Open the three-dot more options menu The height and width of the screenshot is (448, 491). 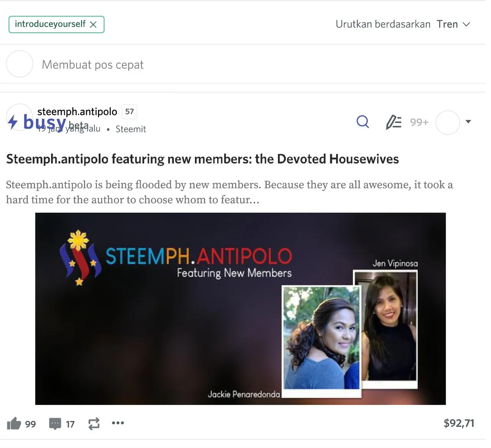(x=118, y=423)
